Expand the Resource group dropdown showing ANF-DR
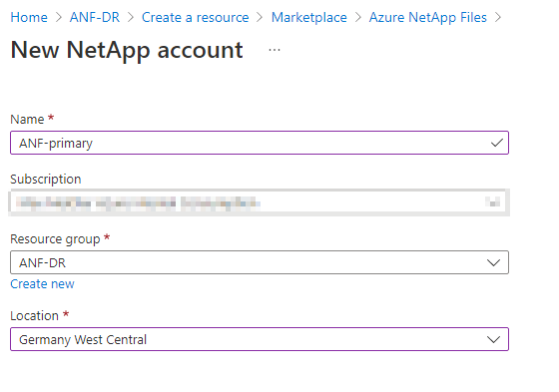 tap(260, 262)
